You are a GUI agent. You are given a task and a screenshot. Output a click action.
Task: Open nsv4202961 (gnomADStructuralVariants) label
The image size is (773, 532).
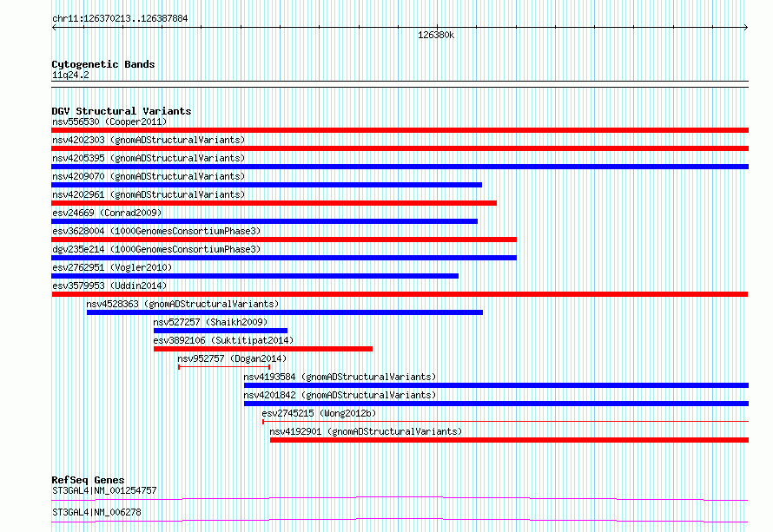click(x=149, y=194)
